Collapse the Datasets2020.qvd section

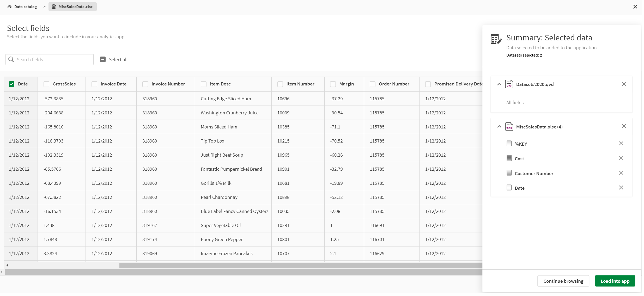(x=500, y=84)
